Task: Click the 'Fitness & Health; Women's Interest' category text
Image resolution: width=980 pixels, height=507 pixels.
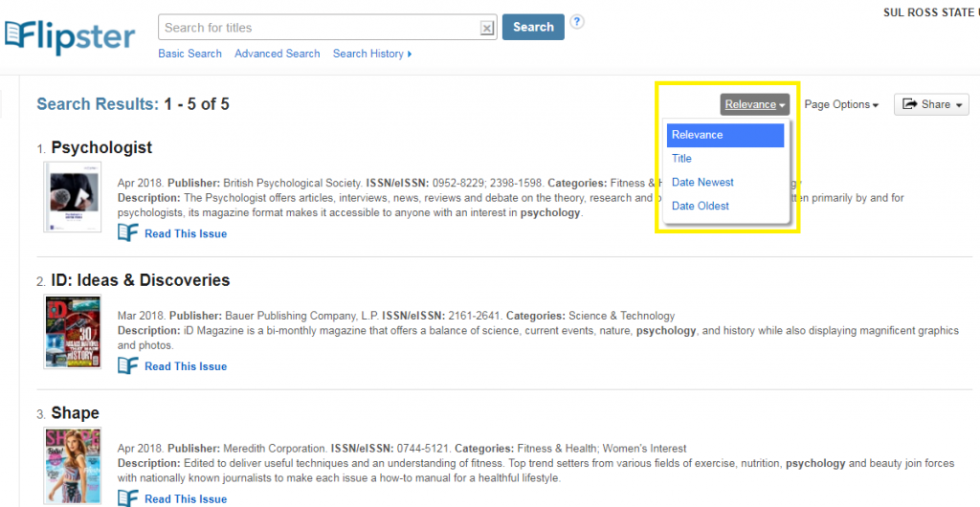Action: click(601, 449)
